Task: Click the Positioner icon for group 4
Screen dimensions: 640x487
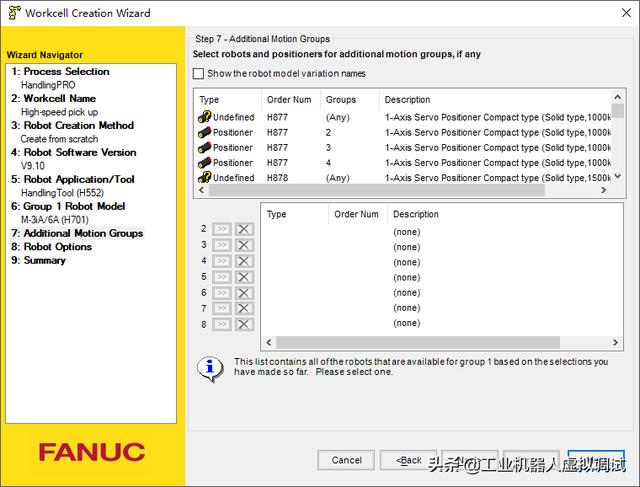Action: click(204, 162)
